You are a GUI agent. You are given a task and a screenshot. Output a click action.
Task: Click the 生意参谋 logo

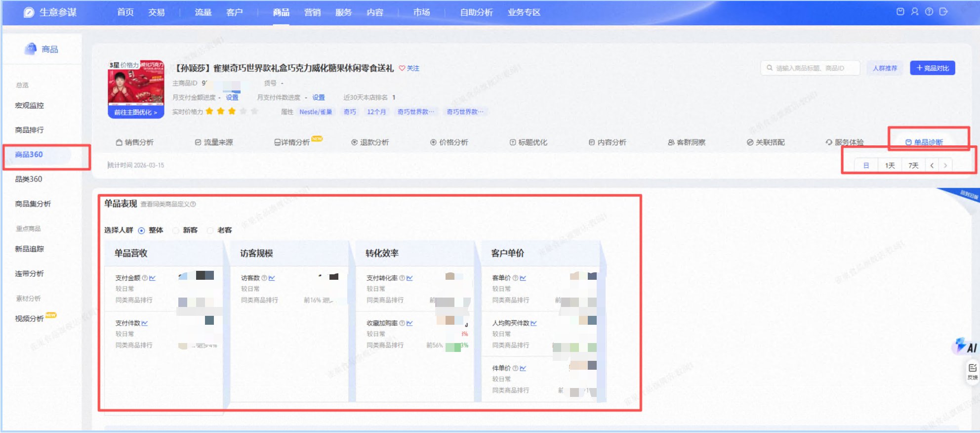(50, 12)
